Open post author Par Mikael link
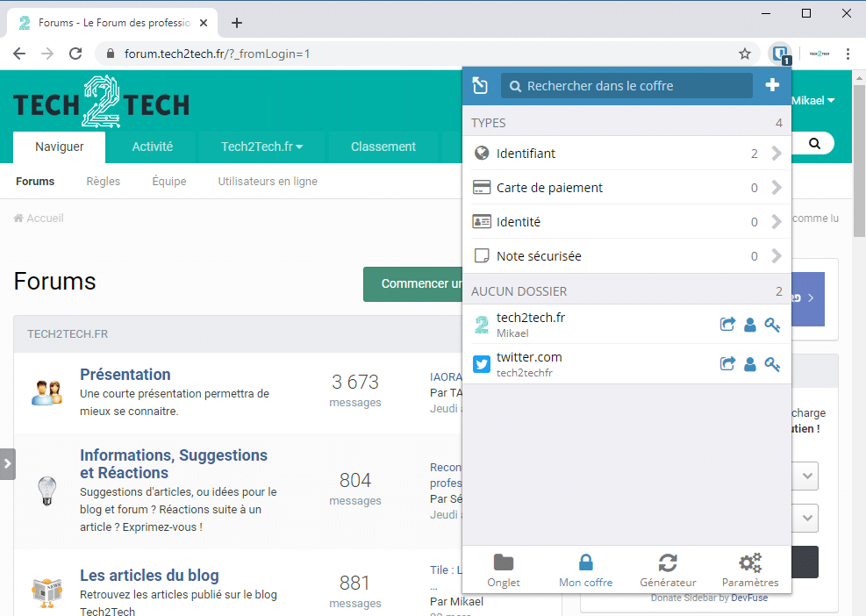Viewport: 866px width, 616px height. click(x=457, y=601)
